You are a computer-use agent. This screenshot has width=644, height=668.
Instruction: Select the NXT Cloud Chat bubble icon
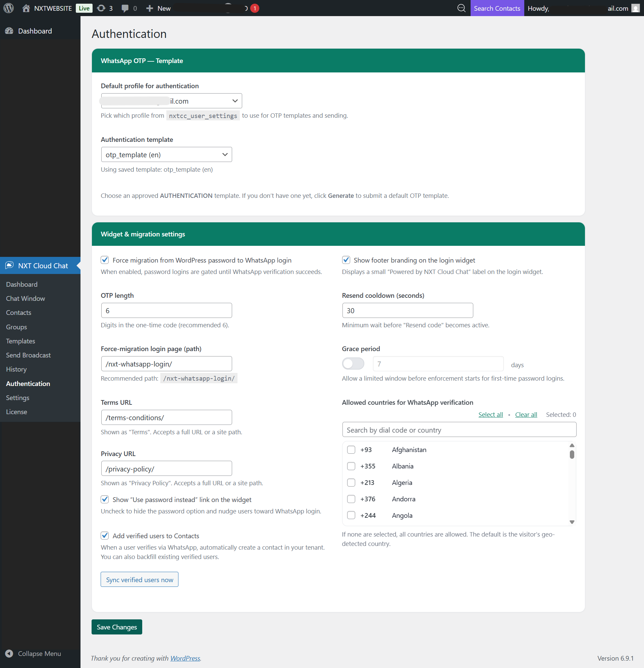click(9, 266)
